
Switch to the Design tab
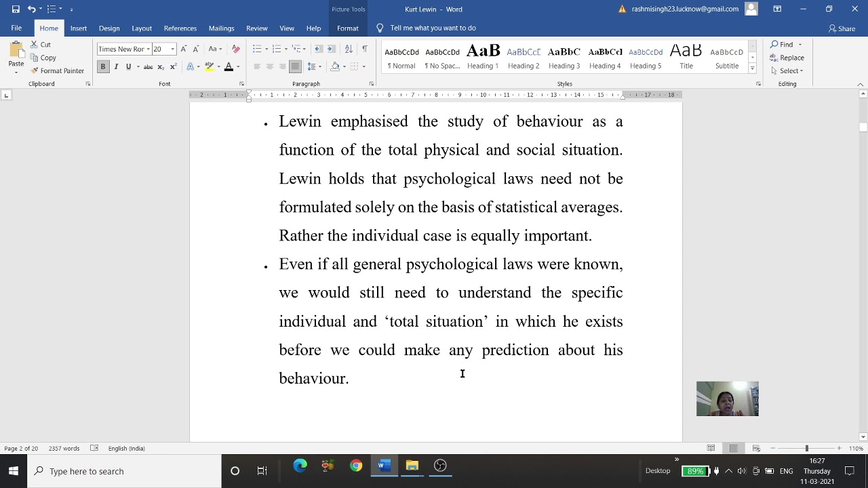tap(109, 28)
